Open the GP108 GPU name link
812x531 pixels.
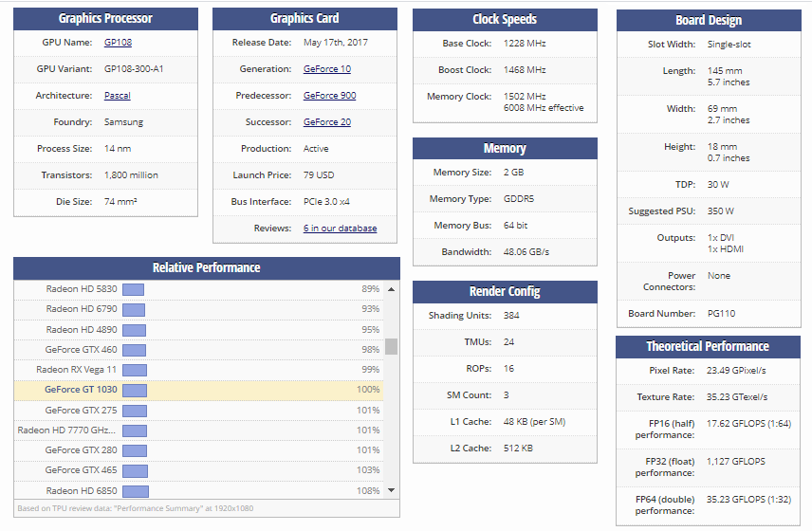119,43
